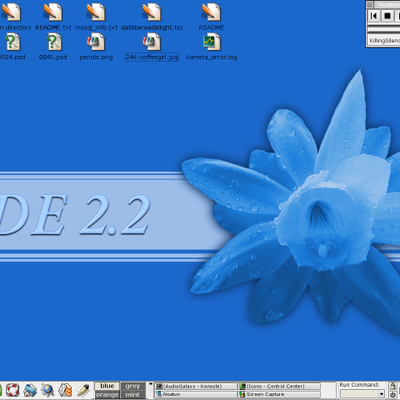The image size is (400, 400).
Task: Click the logout power icon in panel
Action: (393, 395)
